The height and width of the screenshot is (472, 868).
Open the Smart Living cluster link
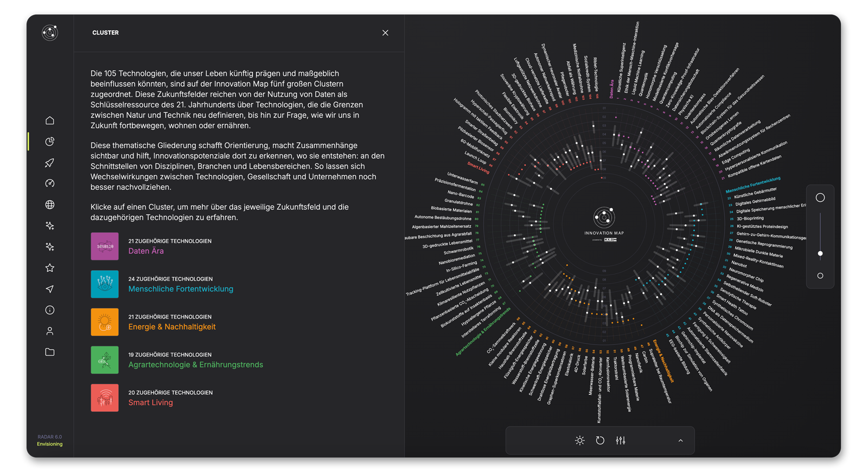(x=150, y=403)
